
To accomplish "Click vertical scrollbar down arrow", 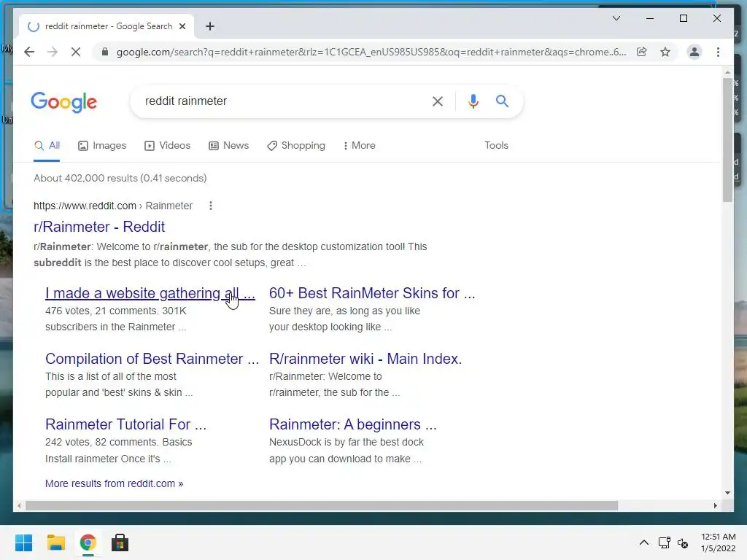I will coord(727,493).
